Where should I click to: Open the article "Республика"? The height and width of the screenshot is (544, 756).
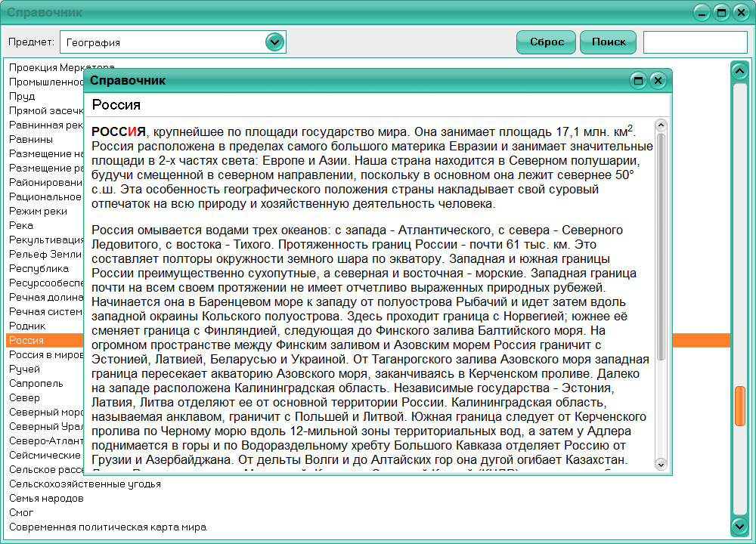tap(34, 268)
